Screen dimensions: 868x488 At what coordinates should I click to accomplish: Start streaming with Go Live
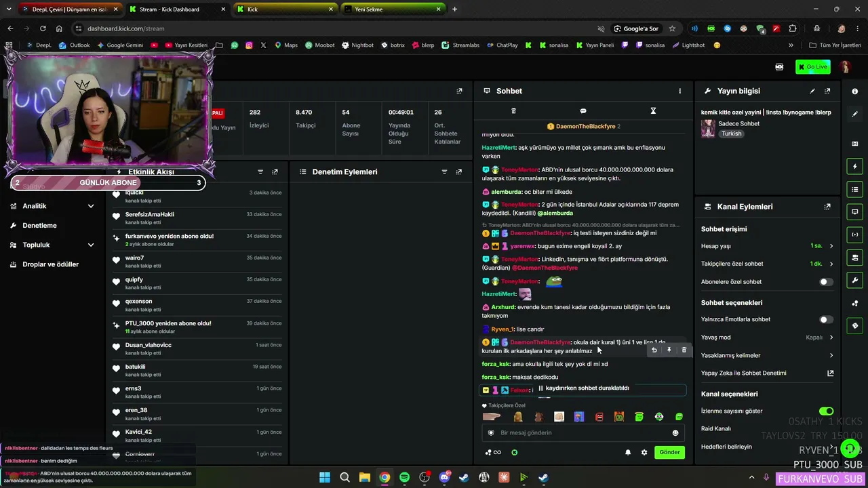click(813, 66)
